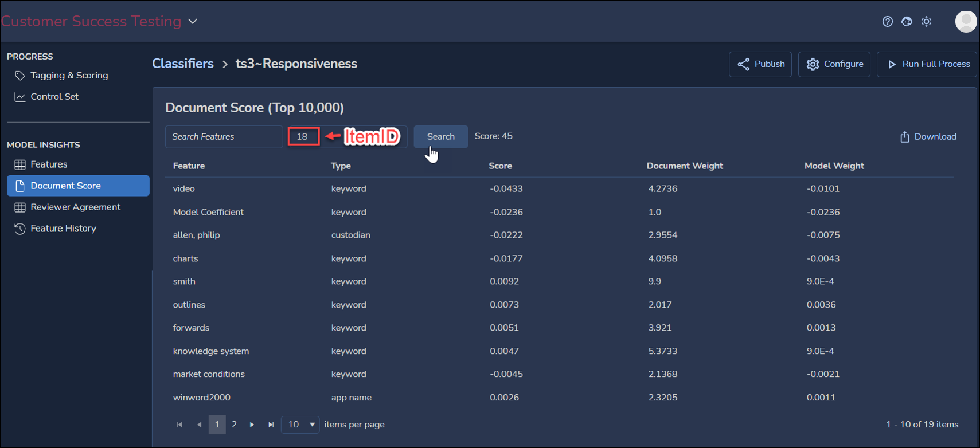The width and height of the screenshot is (980, 448).
Task: Click the Features grid icon
Action: [20, 165]
